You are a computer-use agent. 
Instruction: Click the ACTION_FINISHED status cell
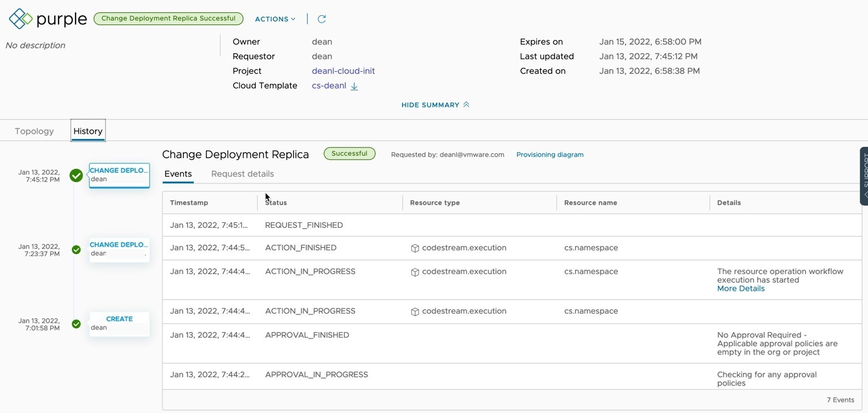pyautogui.click(x=301, y=248)
